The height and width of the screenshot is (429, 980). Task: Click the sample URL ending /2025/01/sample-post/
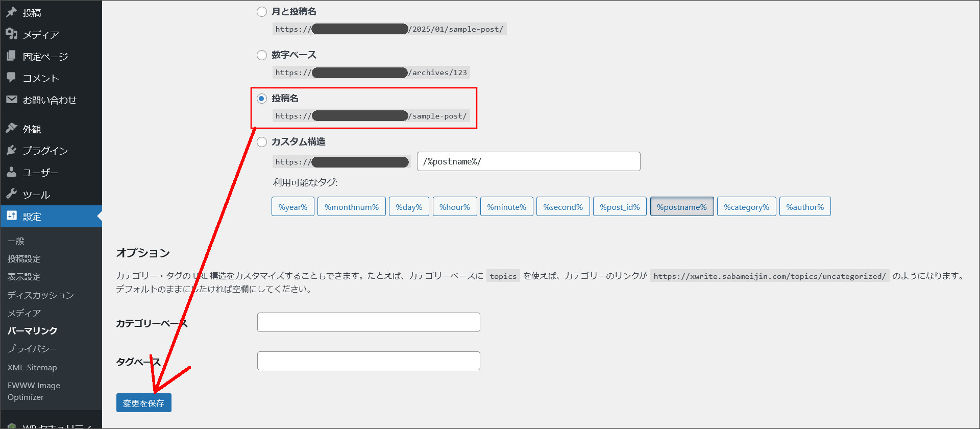389,29
